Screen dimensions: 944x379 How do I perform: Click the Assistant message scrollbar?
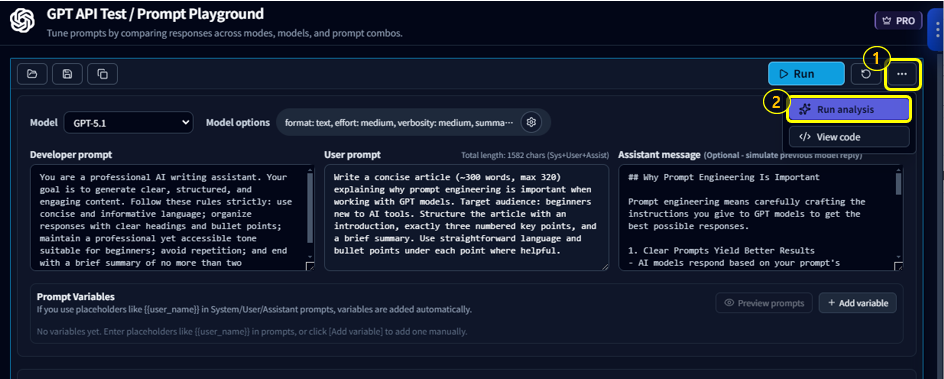pyautogui.click(x=899, y=185)
